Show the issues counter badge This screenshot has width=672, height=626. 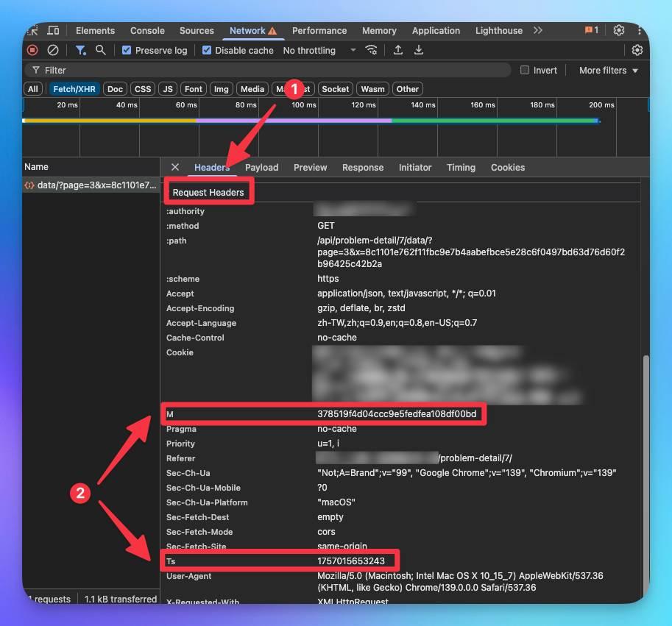(x=592, y=30)
